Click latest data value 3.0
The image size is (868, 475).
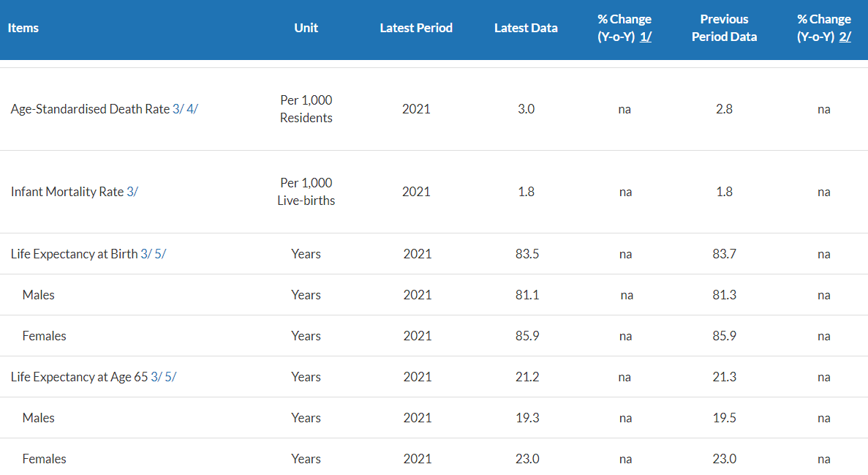(x=526, y=109)
